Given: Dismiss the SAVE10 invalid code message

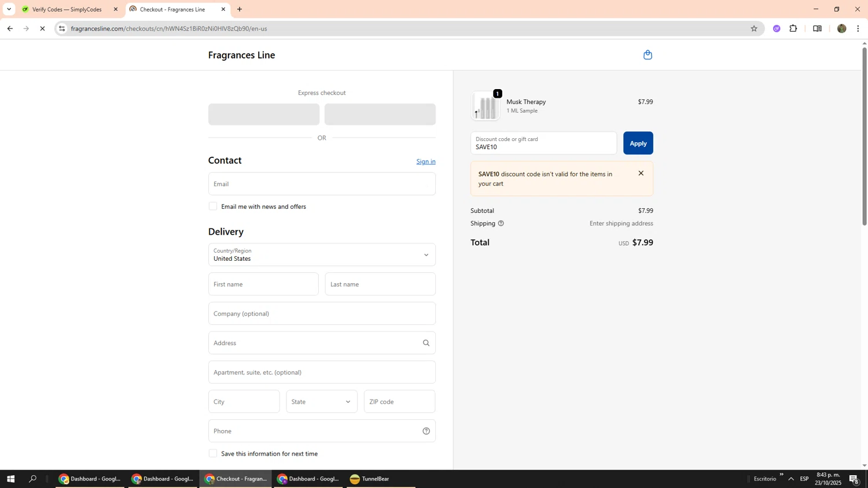Looking at the screenshot, I should [641, 173].
